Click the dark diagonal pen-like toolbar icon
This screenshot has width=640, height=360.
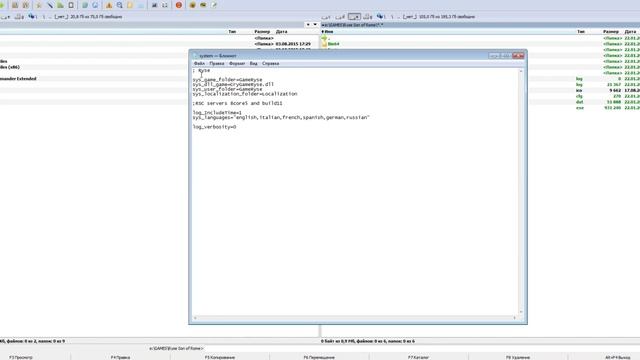[50, 5]
